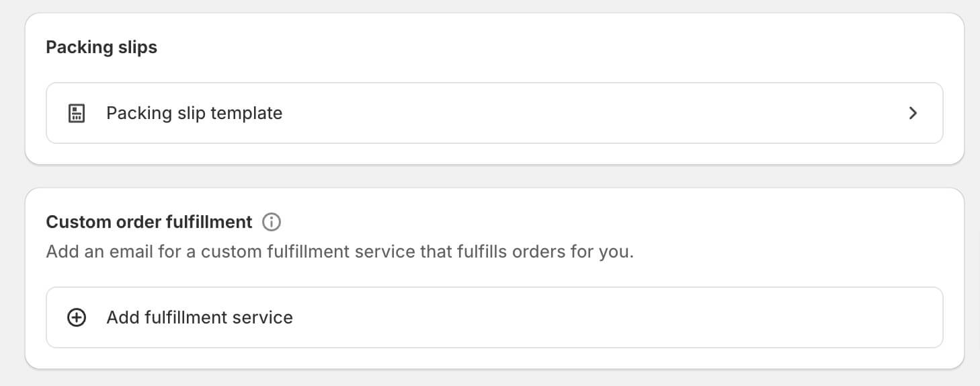Click the plus circle icon

point(77,317)
